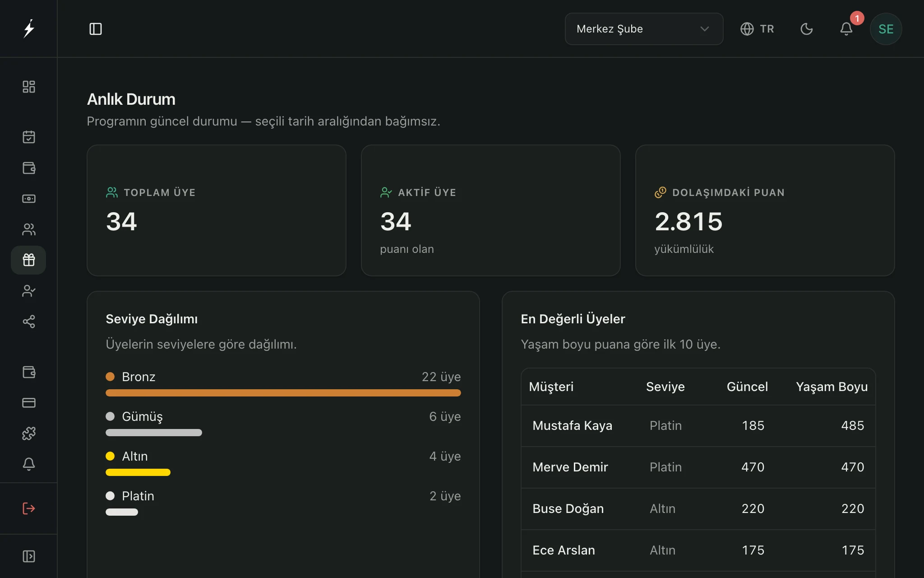Open the sidebar bell notifications icon

pyautogui.click(x=29, y=464)
